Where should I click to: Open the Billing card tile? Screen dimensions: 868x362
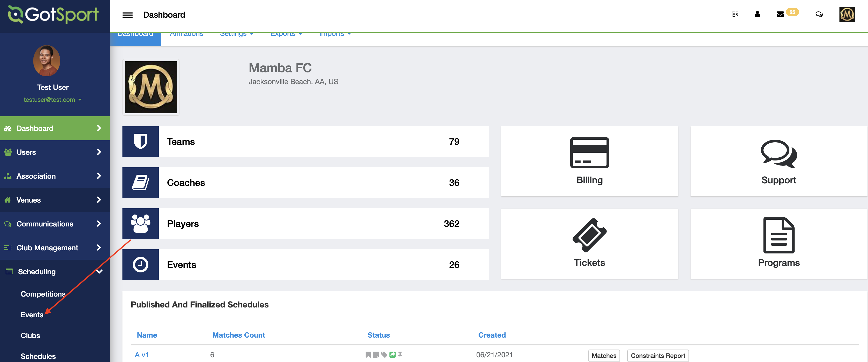pyautogui.click(x=589, y=161)
